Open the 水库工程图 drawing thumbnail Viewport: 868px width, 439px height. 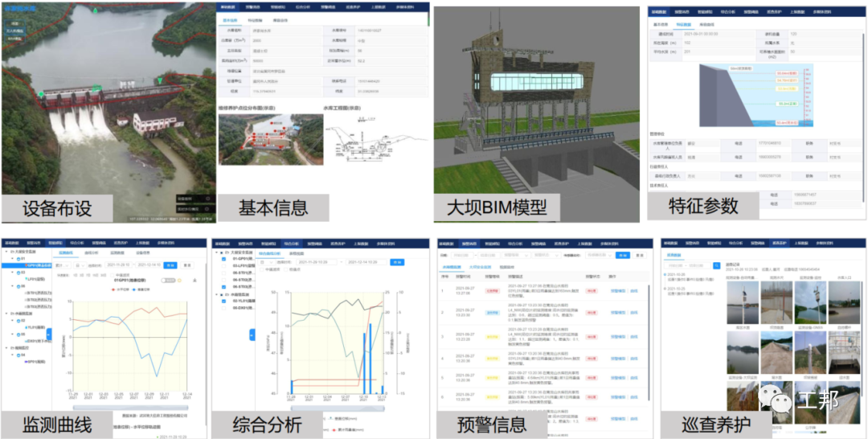click(x=376, y=142)
